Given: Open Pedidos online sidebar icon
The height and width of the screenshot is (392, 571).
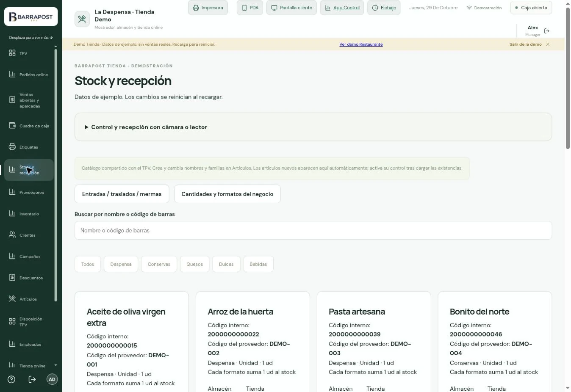Looking at the screenshot, I should (x=12, y=75).
